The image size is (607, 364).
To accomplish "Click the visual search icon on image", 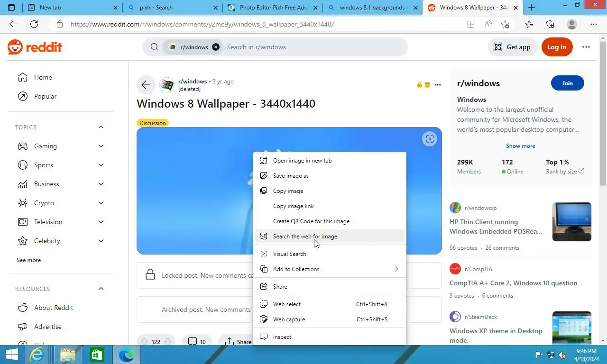I will [430, 139].
